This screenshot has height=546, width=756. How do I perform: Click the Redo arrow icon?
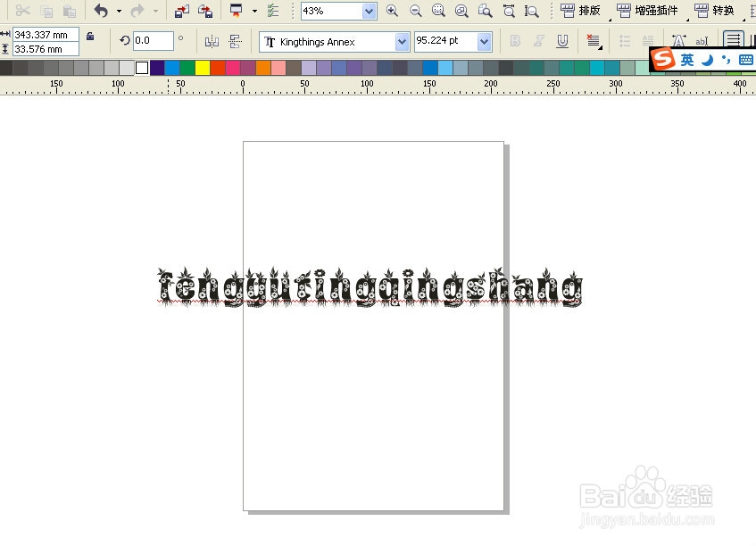tap(137, 11)
